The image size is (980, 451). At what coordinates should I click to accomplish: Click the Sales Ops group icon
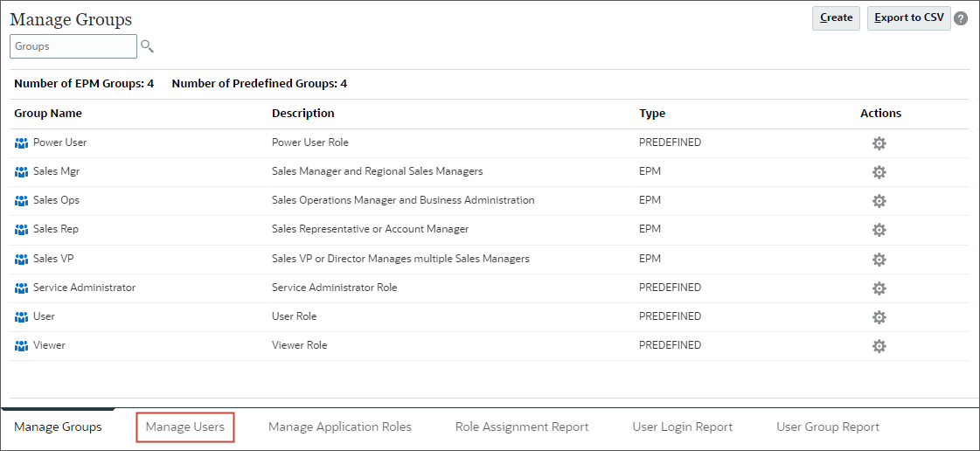click(x=21, y=200)
